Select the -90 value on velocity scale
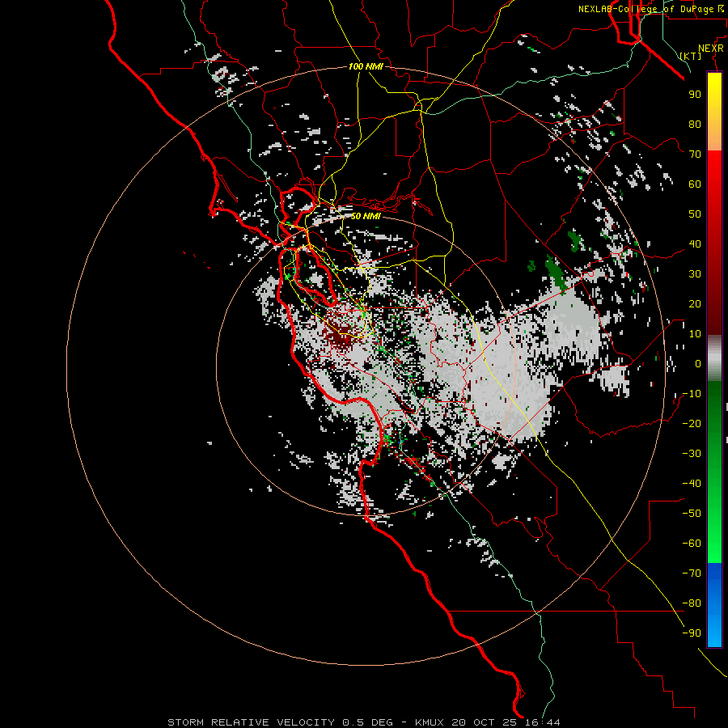The width and height of the screenshot is (728, 728). click(x=692, y=633)
